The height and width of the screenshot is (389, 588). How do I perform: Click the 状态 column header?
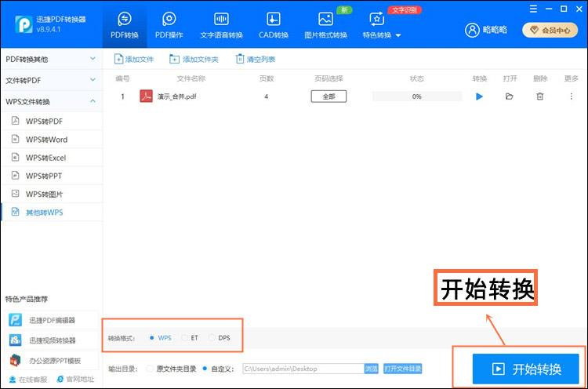[x=416, y=78]
